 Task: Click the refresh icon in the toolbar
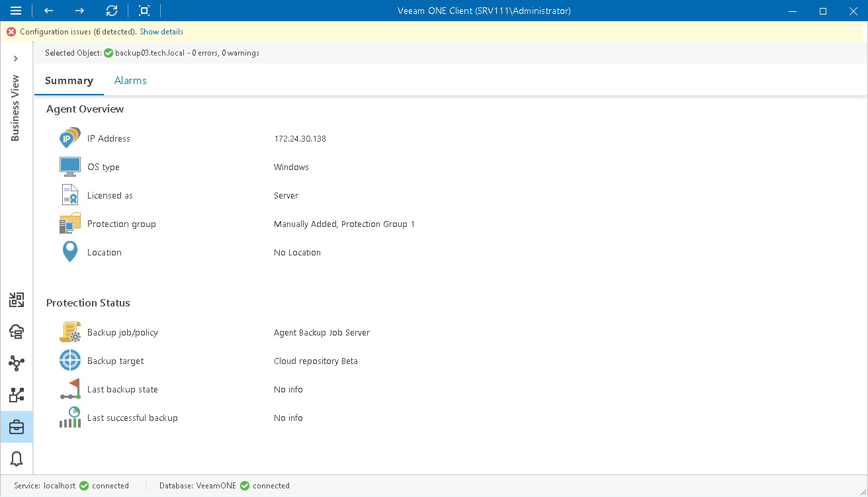[x=111, y=11]
